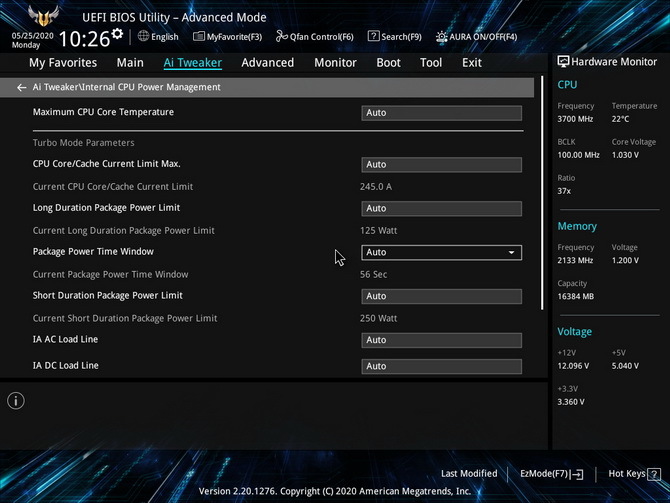The width and height of the screenshot is (670, 503).
Task: Click the 125 Watt value
Action: [379, 231]
